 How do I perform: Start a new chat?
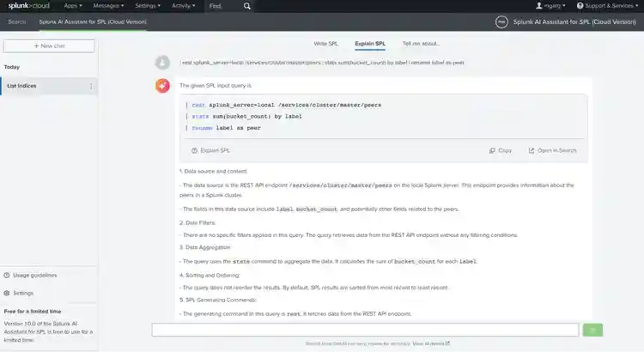point(49,45)
